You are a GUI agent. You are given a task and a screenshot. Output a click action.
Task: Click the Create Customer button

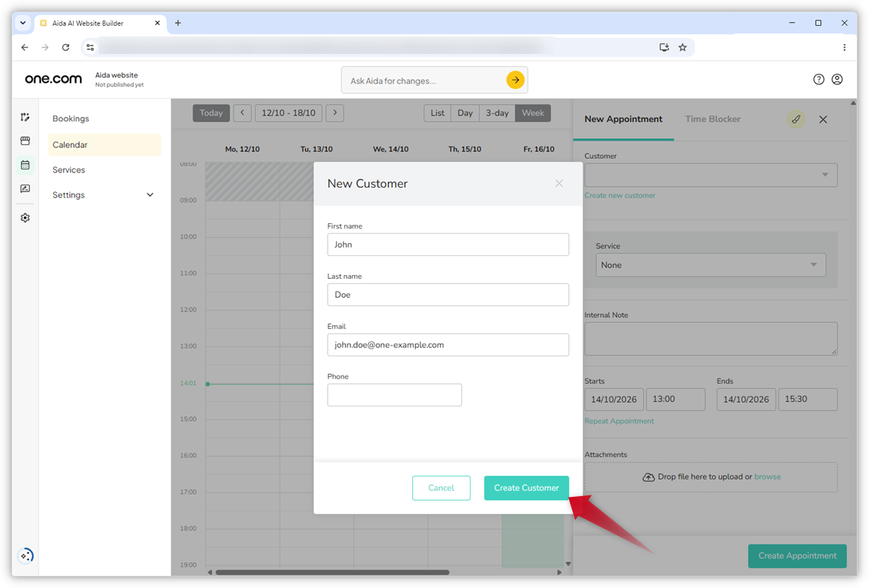(527, 488)
